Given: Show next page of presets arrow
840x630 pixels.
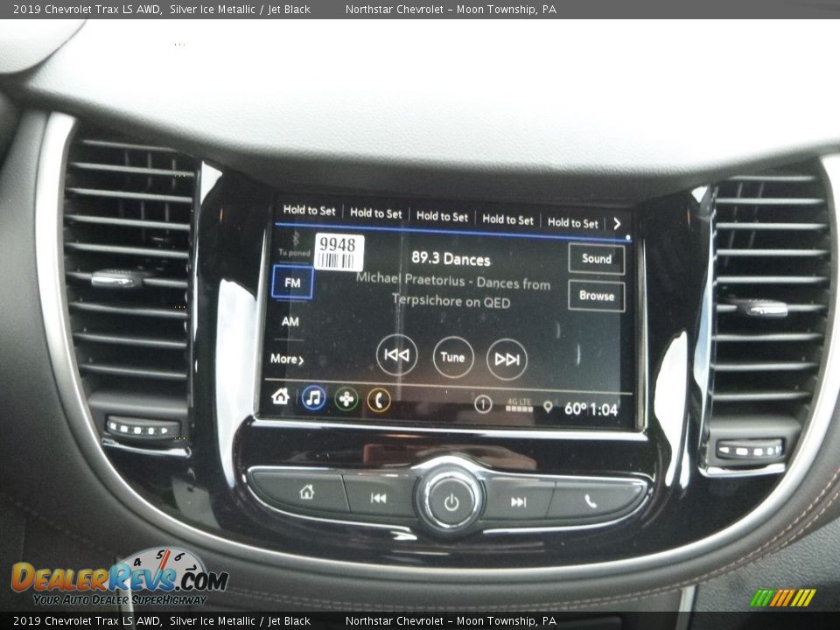Looking at the screenshot, I should pos(617,224).
